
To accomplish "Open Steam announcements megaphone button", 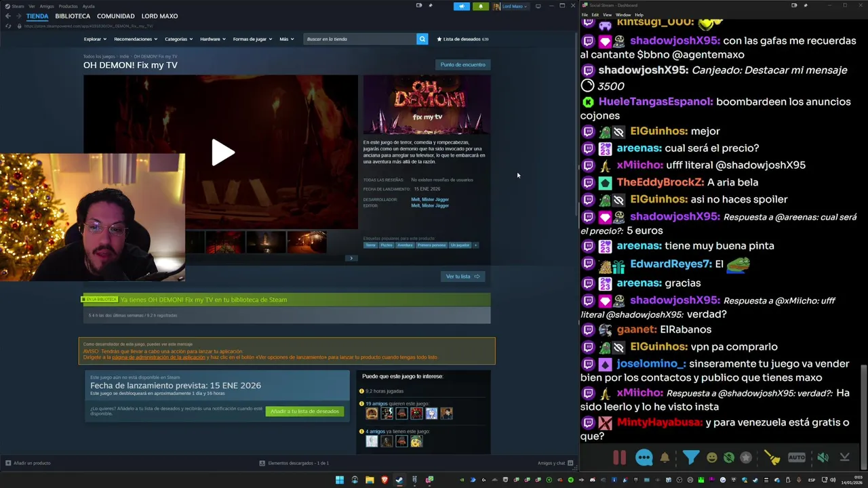I will click(462, 6).
